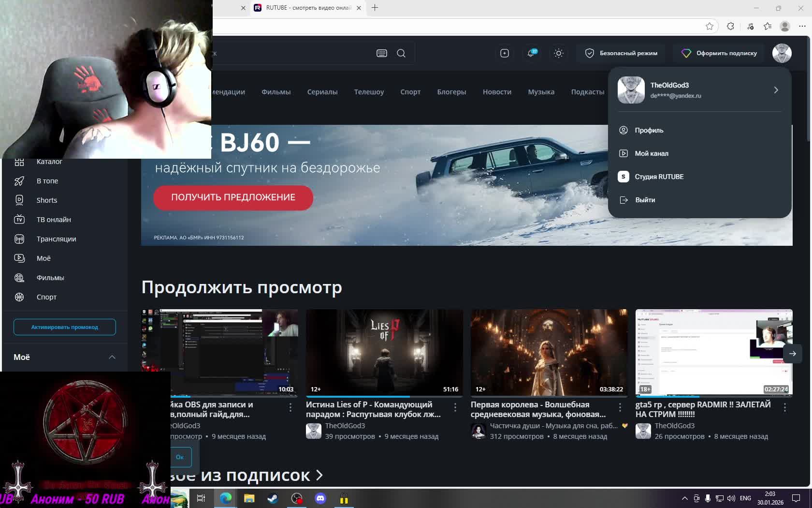Close the RUTUBE browser tab
Image resolution: width=812 pixels, height=508 pixels.
click(359, 8)
